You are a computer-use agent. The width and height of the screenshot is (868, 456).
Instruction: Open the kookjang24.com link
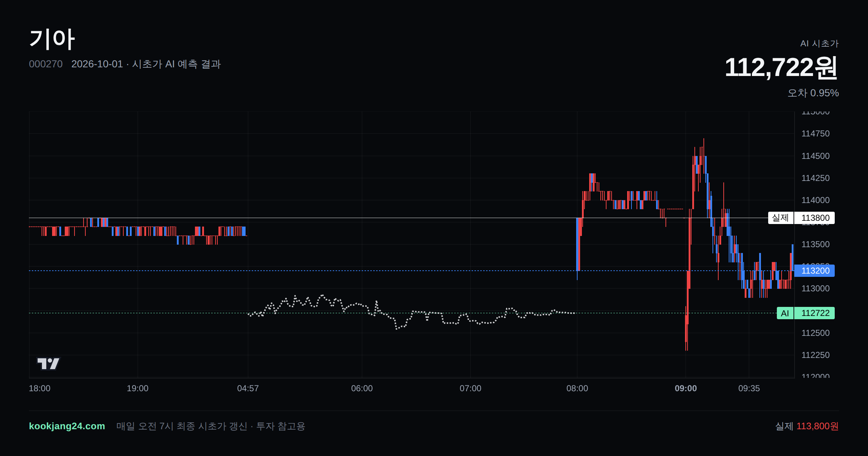click(67, 426)
